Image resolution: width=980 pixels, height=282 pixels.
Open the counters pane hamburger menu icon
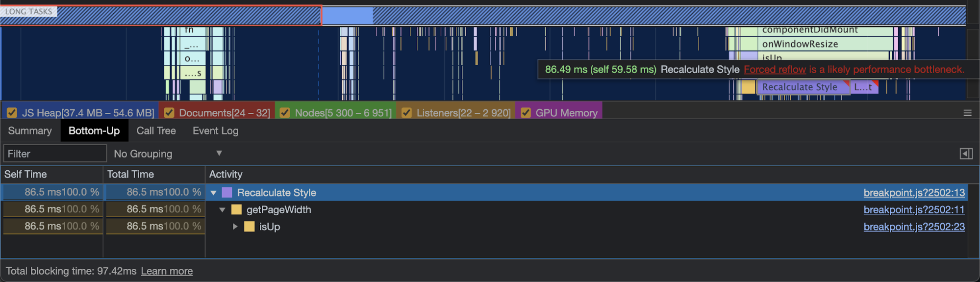tap(967, 113)
